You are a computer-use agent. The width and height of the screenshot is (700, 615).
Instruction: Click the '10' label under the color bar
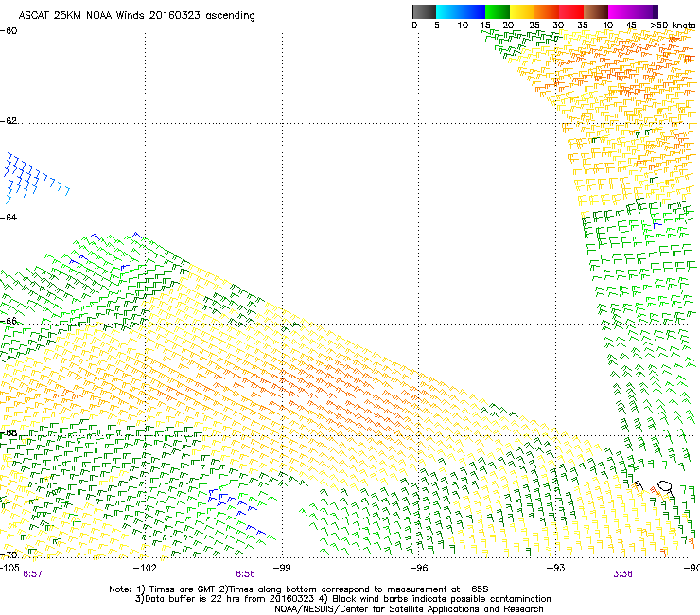(x=463, y=26)
